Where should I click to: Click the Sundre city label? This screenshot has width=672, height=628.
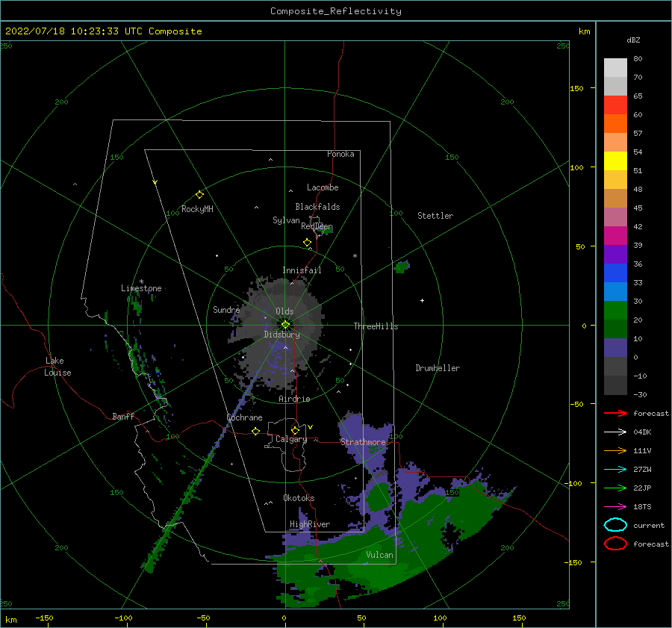(226, 309)
